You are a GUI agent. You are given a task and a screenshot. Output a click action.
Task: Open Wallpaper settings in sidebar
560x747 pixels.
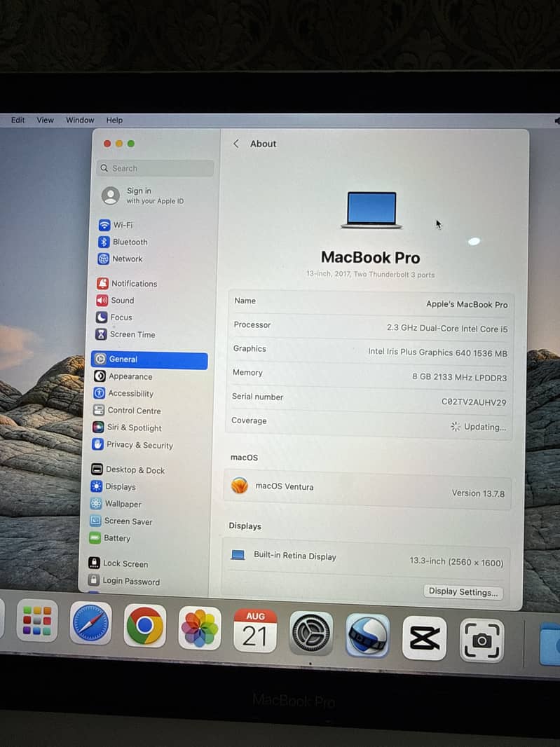point(116,504)
